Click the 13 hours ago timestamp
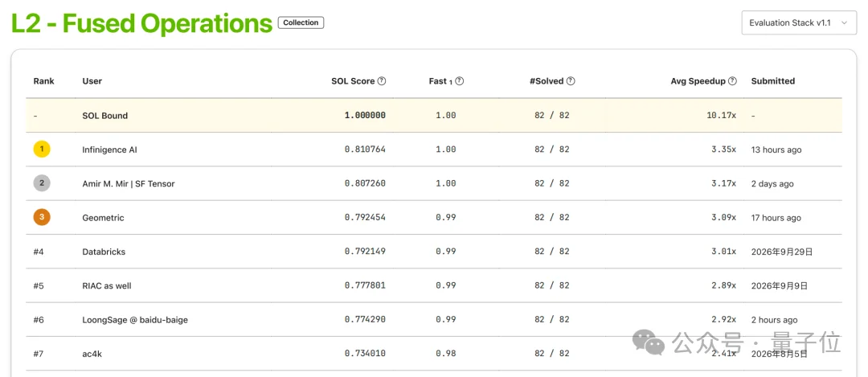 776,150
